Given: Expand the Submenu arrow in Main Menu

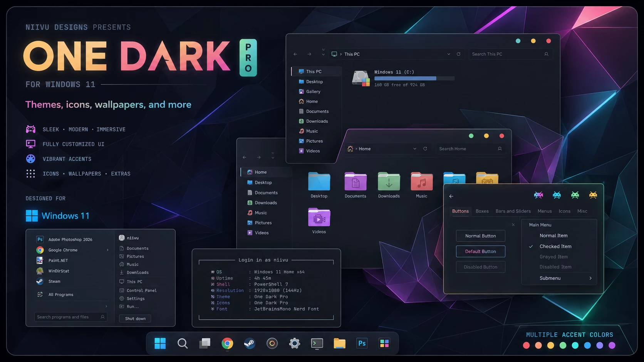Looking at the screenshot, I should pos(590,278).
